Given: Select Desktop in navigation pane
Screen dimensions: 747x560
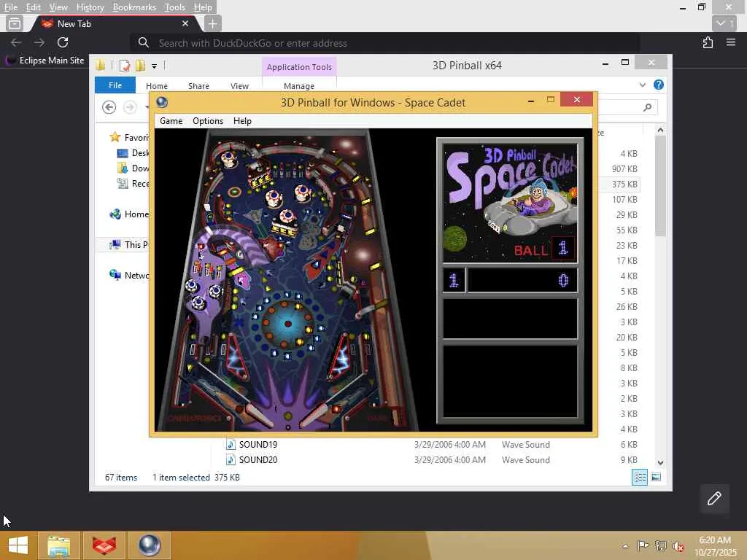Looking at the screenshot, I should click(x=133, y=153).
